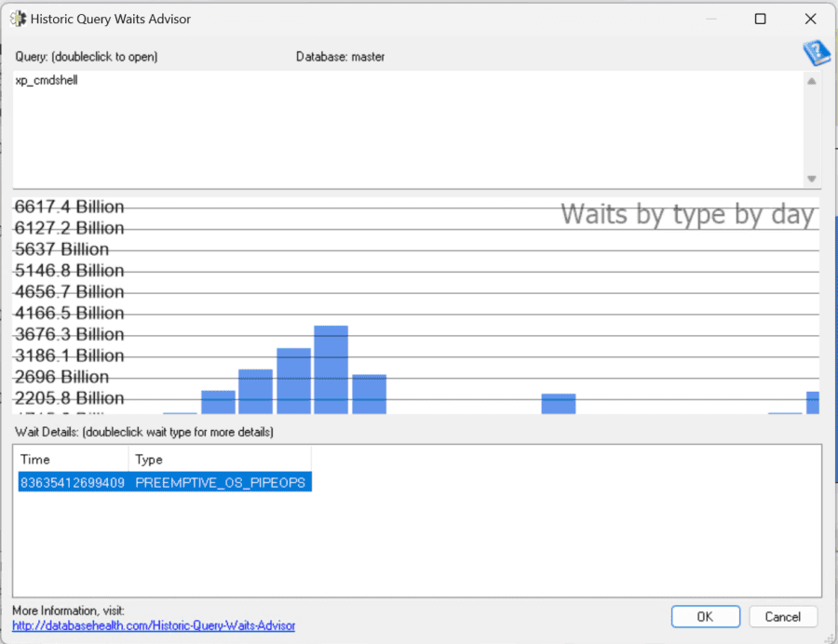Close the Historic Query Waits Advisor window
The image size is (838, 644).
point(810,20)
